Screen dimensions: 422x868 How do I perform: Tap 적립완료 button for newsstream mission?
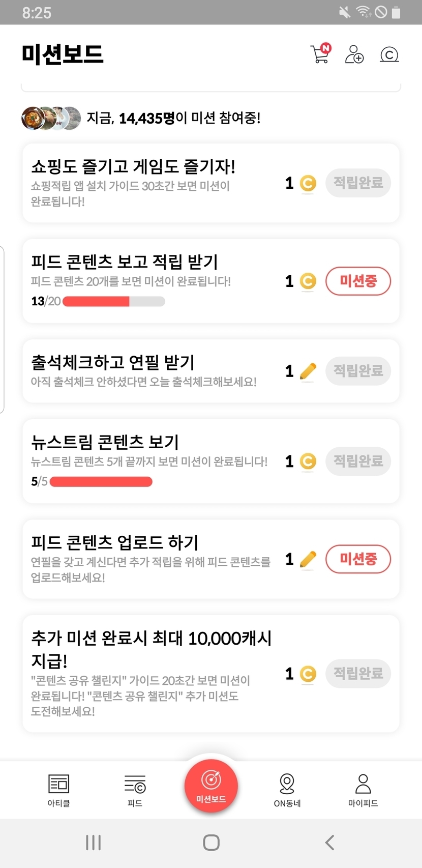click(358, 461)
